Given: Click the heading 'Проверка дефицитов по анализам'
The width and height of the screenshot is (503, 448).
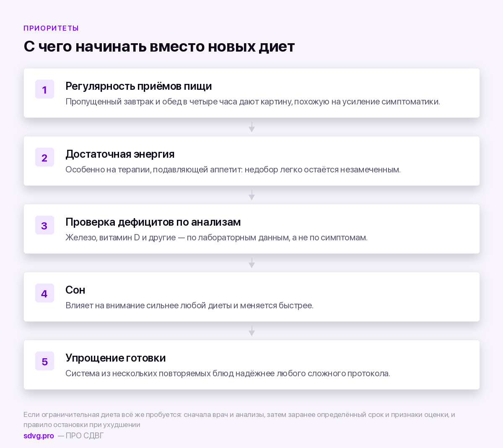Looking at the screenshot, I should [153, 222].
